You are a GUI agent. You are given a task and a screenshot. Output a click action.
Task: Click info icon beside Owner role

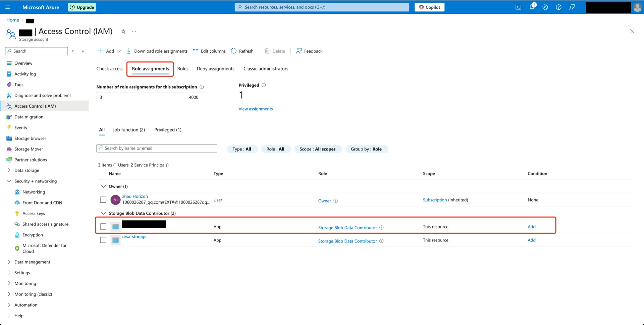(x=335, y=201)
